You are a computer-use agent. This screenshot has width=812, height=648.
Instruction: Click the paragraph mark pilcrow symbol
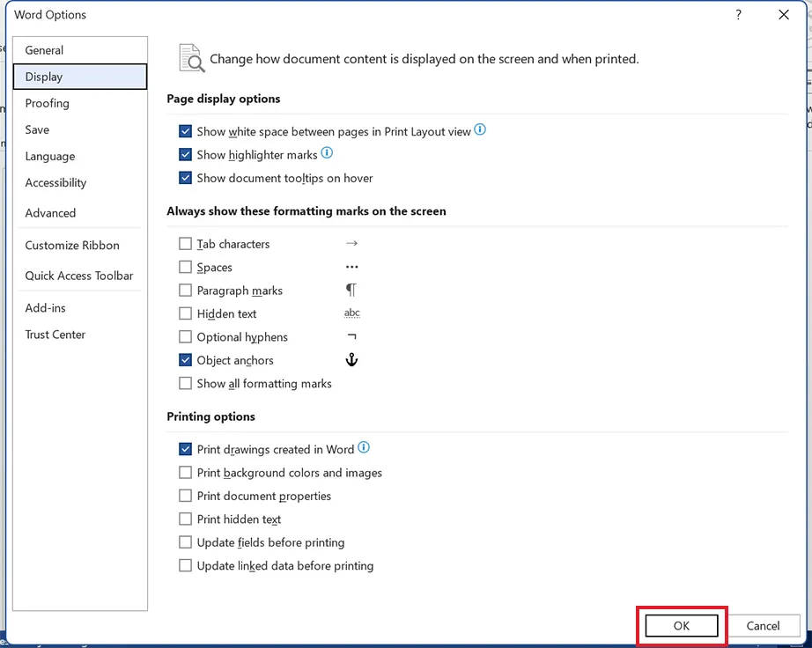click(x=351, y=290)
